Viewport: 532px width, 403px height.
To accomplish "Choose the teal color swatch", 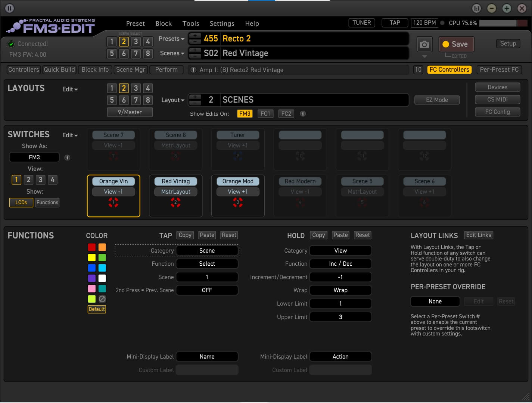I will pos(102,288).
